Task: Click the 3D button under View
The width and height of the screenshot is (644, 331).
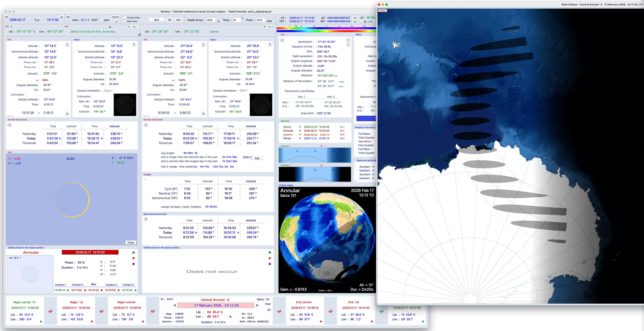Action: (269, 310)
